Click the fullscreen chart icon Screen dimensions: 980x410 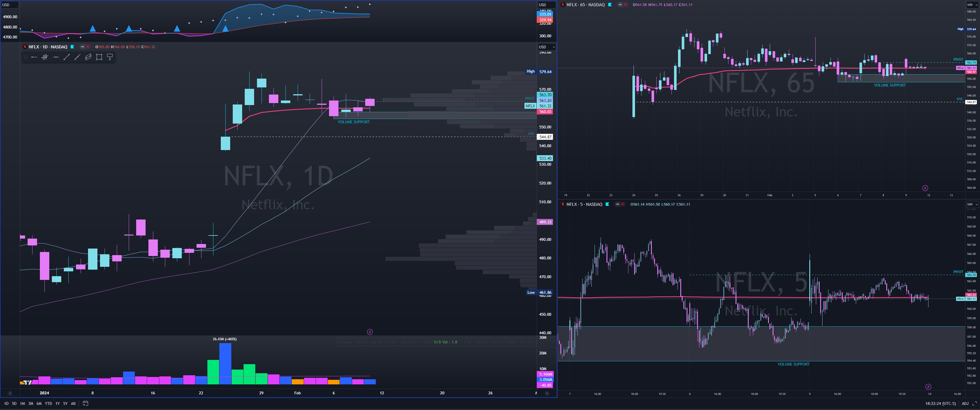[974, 403]
